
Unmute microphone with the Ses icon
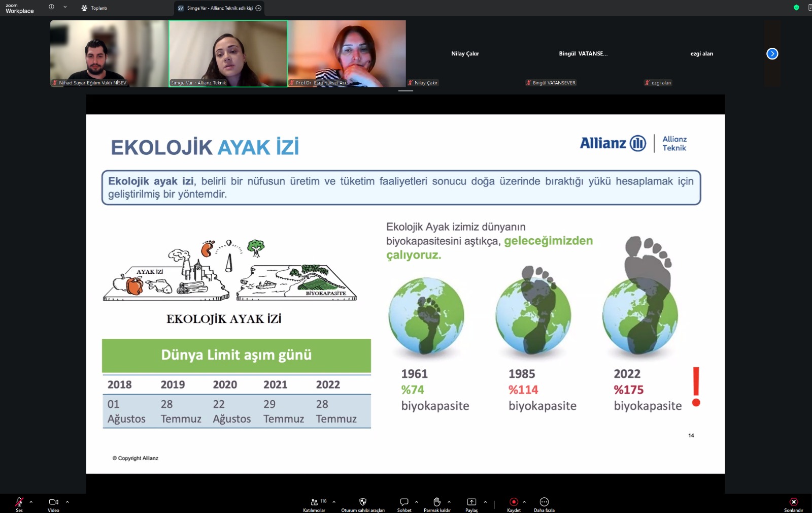(19, 502)
